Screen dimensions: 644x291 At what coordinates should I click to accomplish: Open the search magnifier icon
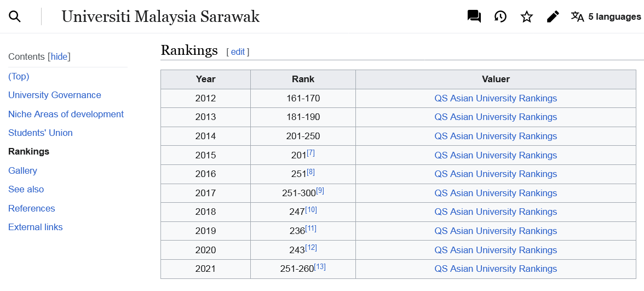coord(15,16)
